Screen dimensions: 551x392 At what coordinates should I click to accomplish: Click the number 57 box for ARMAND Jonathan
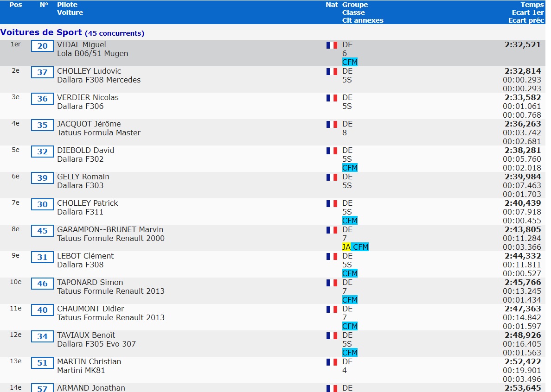pos(42,388)
